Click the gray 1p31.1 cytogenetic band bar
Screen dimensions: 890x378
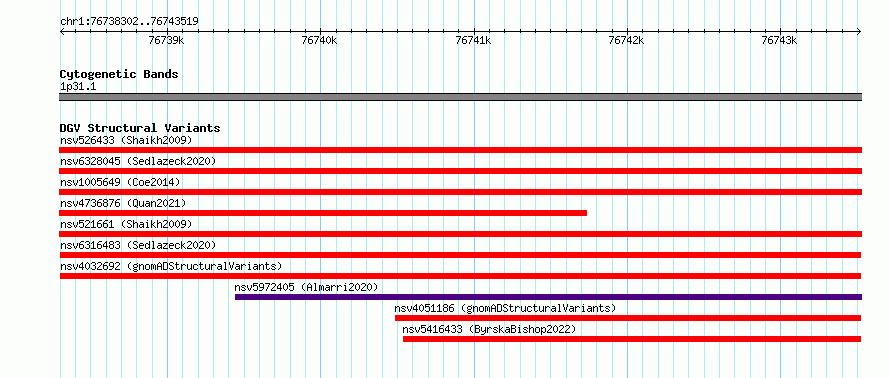460,97
